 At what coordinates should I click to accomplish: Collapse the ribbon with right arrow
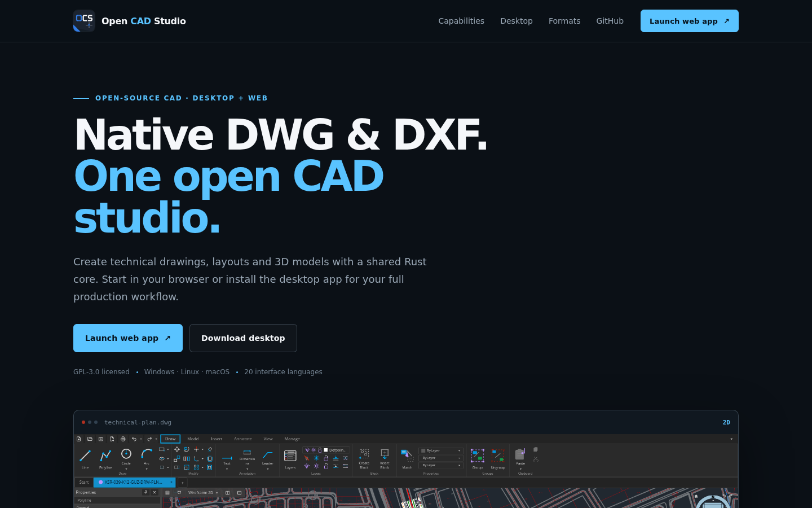tap(731, 439)
